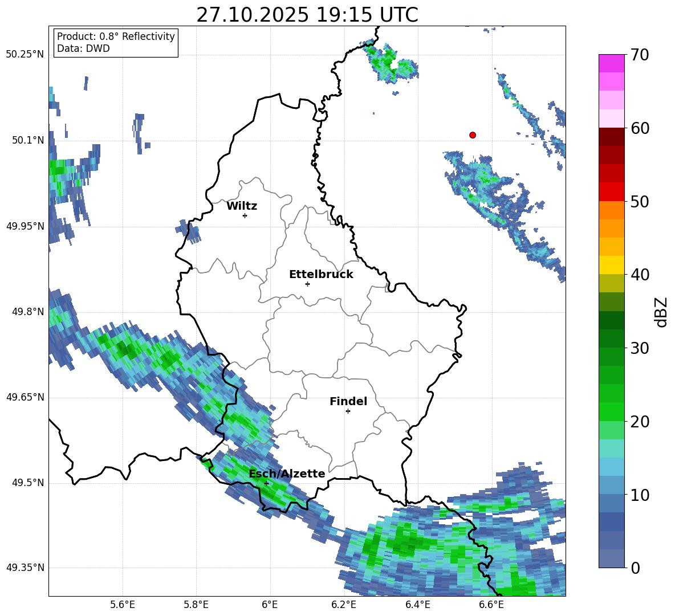Click the "Data: DWD" label
The width and height of the screenshot is (675, 616).
(x=83, y=48)
